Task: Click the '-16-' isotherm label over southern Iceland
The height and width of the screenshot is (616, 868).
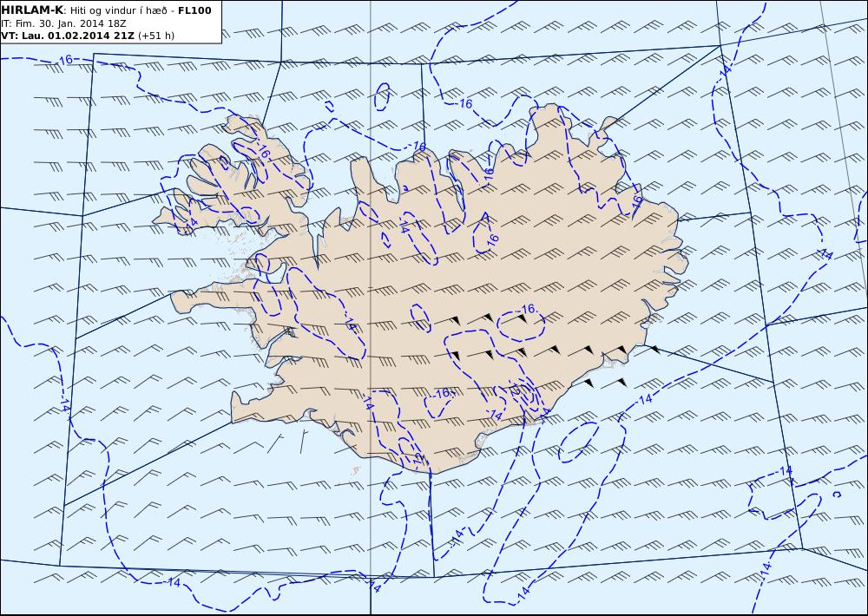Action: pos(443,394)
